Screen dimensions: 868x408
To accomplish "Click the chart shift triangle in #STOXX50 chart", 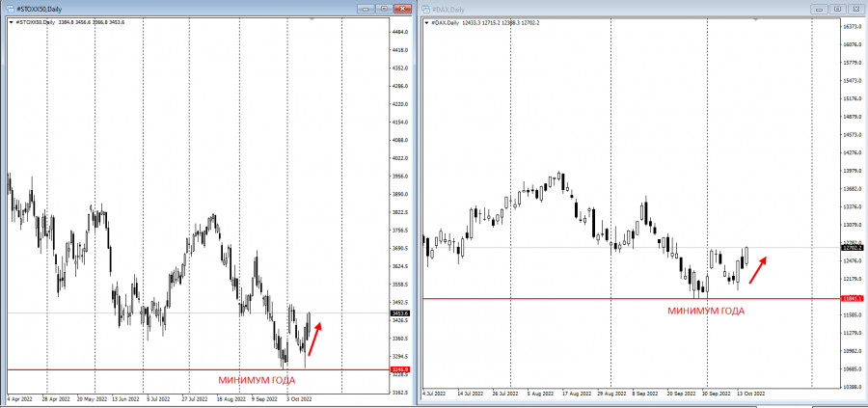I will (312, 19).
